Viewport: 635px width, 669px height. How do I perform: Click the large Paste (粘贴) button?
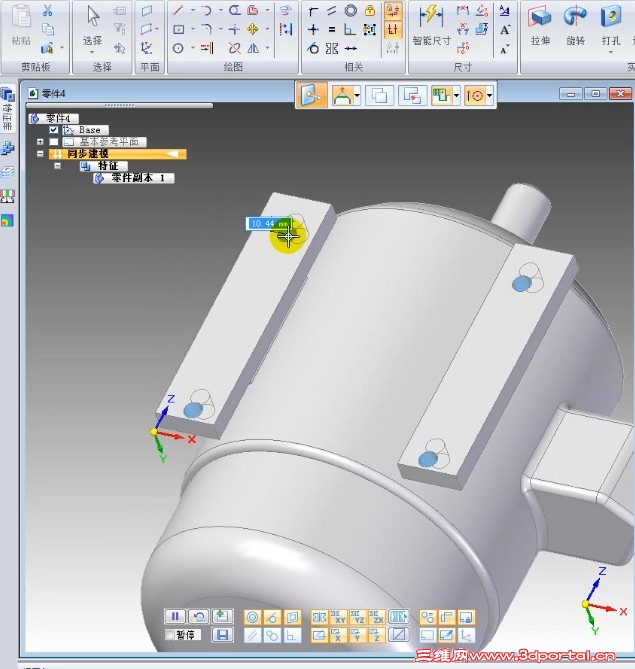pyautogui.click(x=21, y=26)
